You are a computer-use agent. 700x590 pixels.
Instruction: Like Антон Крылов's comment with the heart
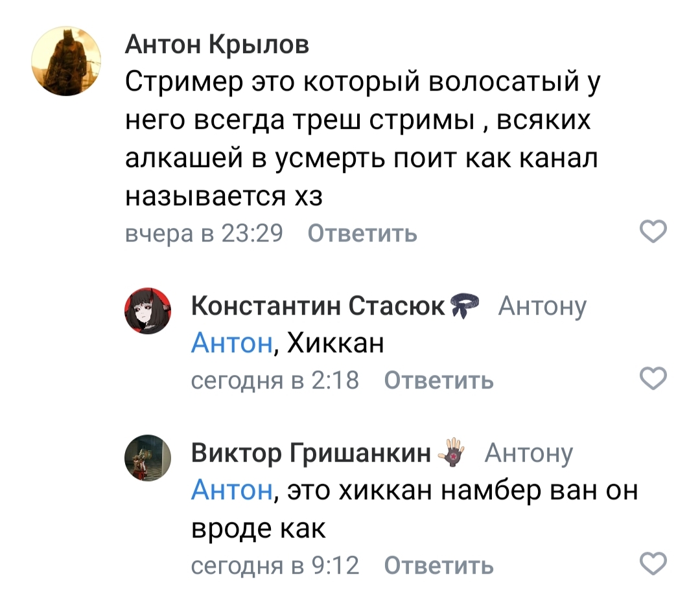[x=653, y=231]
